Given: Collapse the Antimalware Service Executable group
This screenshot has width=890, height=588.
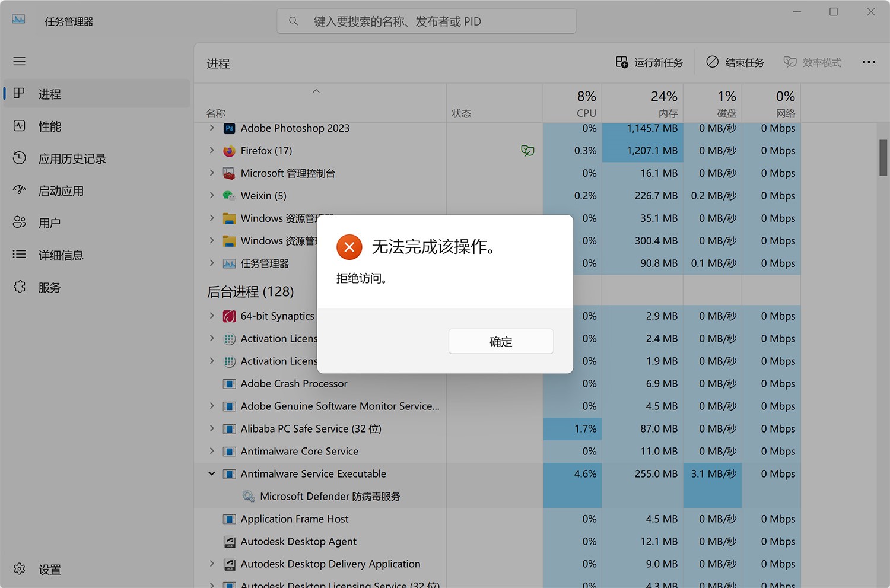Looking at the screenshot, I should (x=212, y=473).
